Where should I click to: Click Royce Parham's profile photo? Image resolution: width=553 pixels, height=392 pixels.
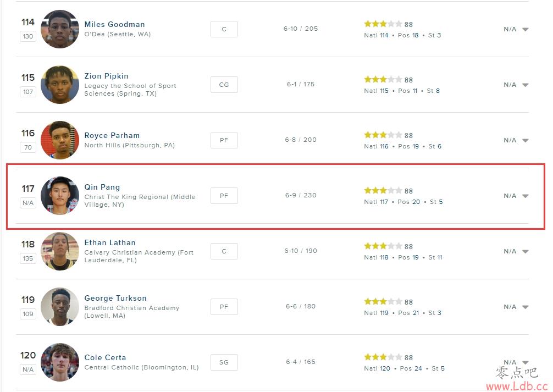(x=60, y=140)
